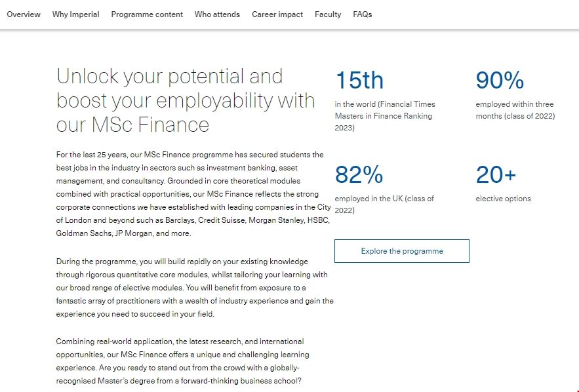View the FAQs section

[x=362, y=14]
